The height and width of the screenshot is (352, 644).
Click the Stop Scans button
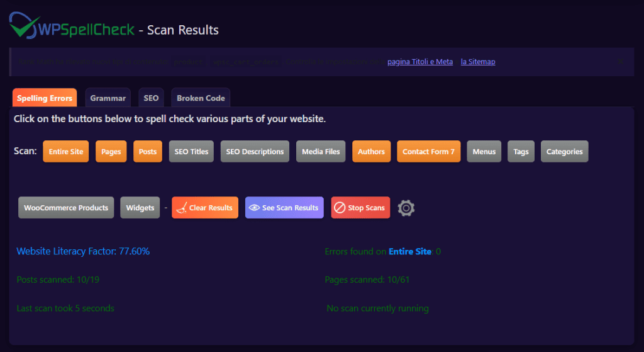360,208
